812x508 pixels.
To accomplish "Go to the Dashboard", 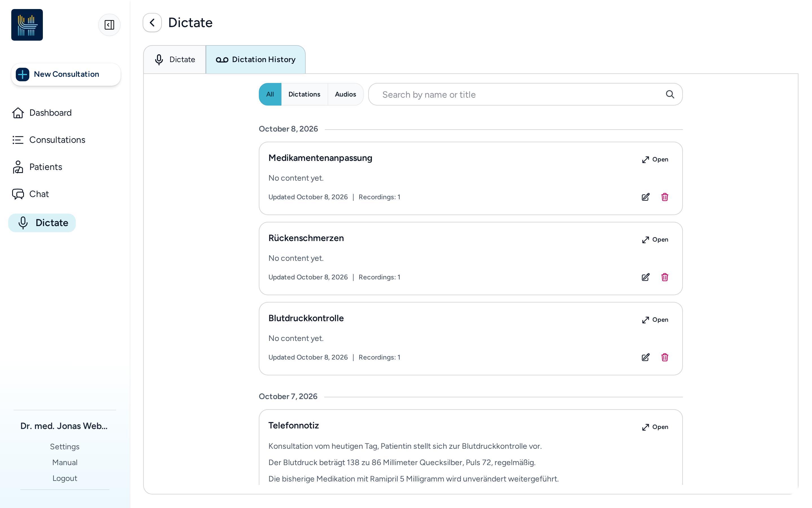I will (x=42, y=113).
